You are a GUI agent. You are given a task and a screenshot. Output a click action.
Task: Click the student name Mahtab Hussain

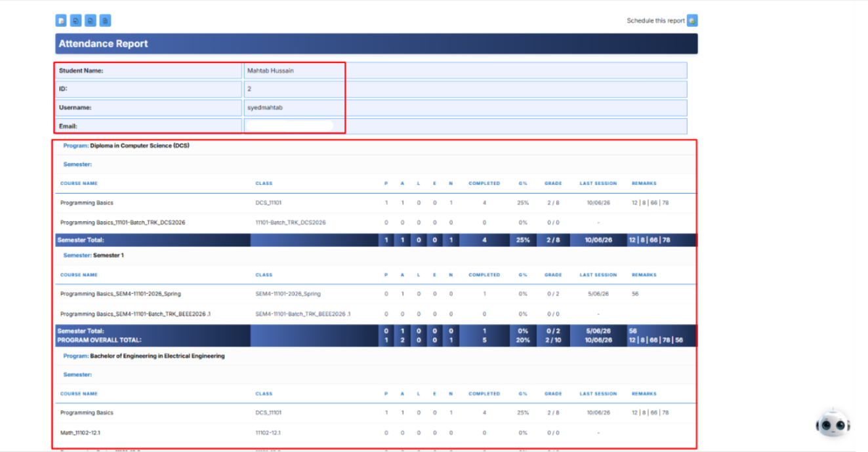coord(270,71)
